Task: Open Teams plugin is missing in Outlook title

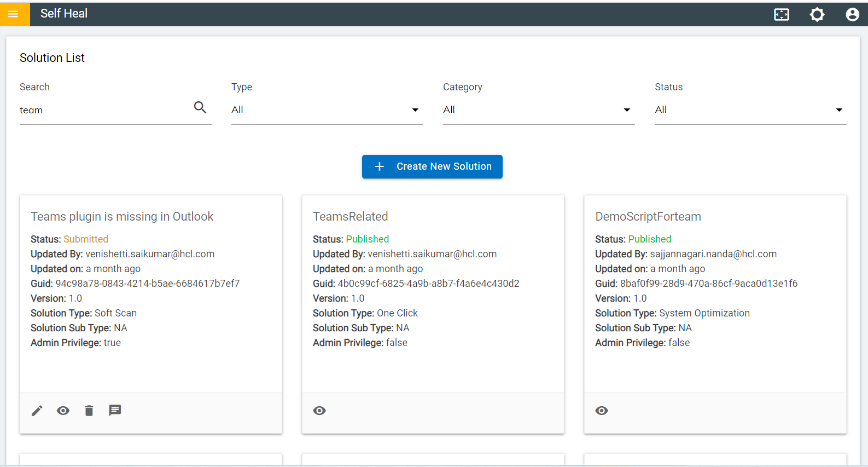Action: [x=122, y=217]
